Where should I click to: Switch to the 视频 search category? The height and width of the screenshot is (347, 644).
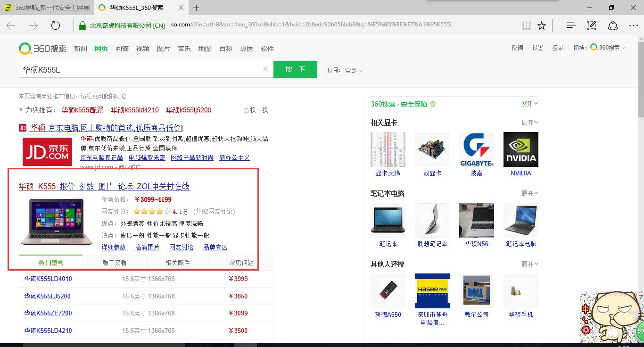tap(143, 49)
